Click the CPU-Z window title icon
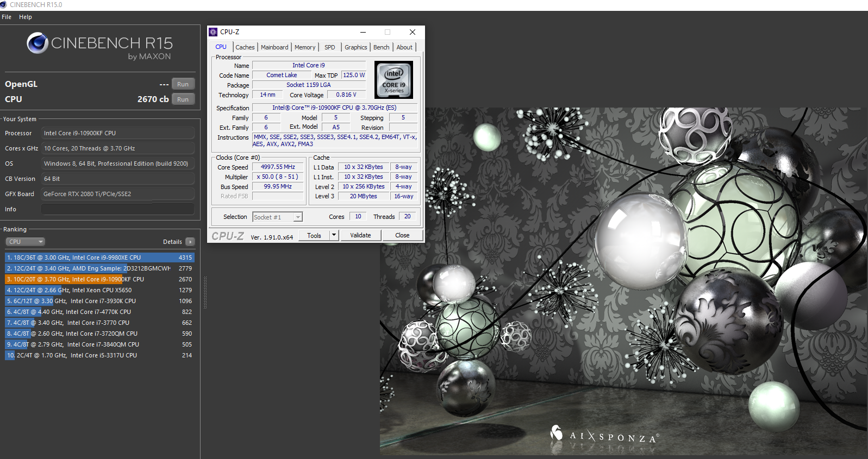Screen dimensions: 868x459 point(213,32)
